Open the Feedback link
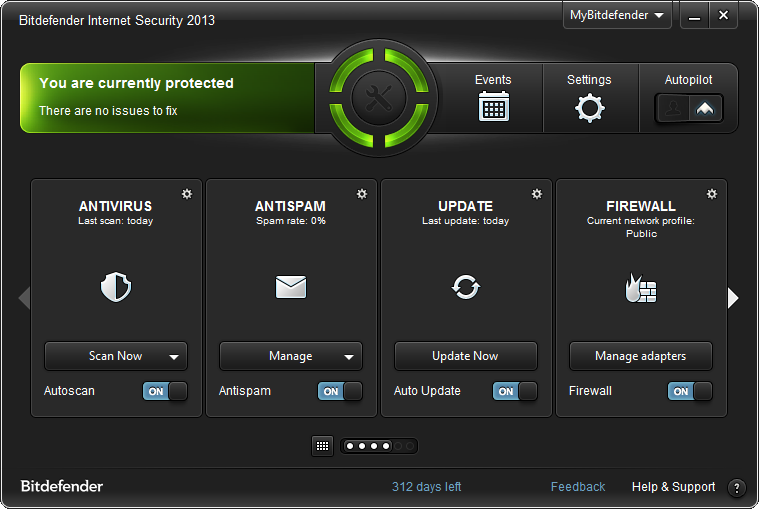The height and width of the screenshot is (509, 759). pos(578,487)
